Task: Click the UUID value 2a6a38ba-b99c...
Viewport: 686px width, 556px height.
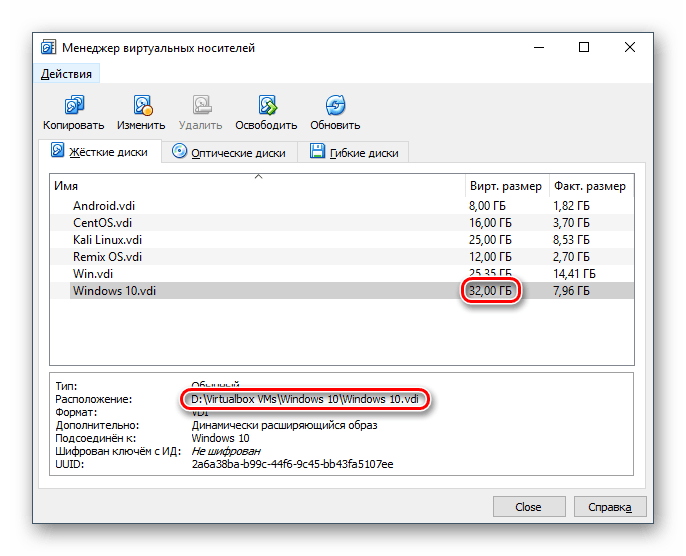Action: [292, 464]
